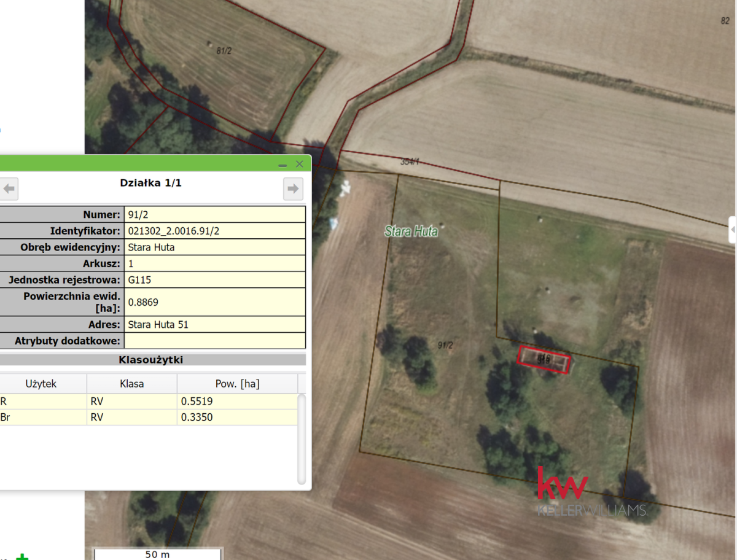Close the Działka parcel info popup
Screen dimensions: 737x560
pos(299,164)
